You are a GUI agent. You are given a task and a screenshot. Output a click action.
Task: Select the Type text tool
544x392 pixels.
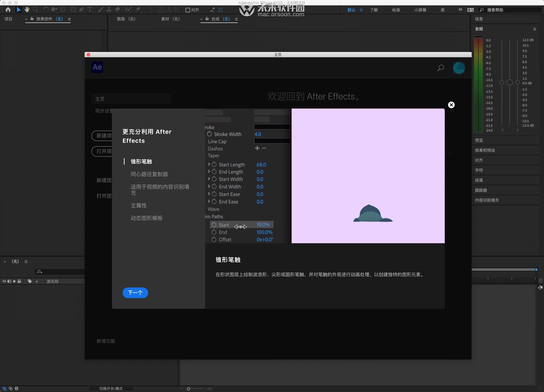(x=90, y=10)
